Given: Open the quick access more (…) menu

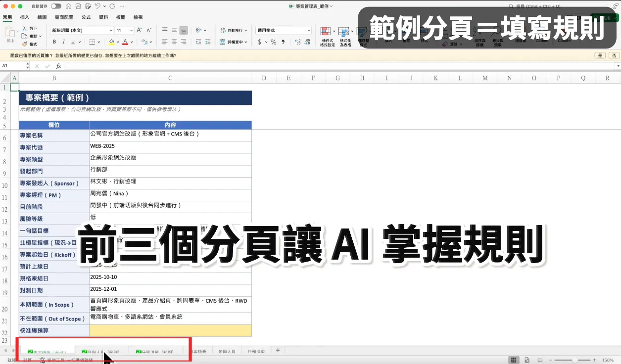Looking at the screenshot, I should tap(123, 6).
